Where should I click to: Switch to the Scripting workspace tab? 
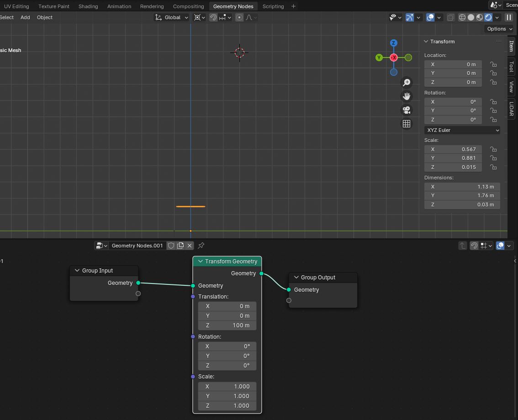click(x=273, y=6)
